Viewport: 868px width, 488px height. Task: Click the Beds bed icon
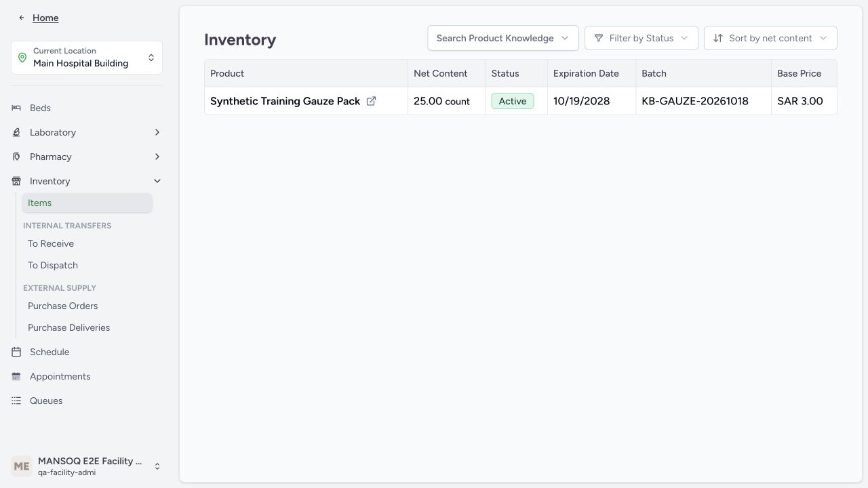coord(16,108)
